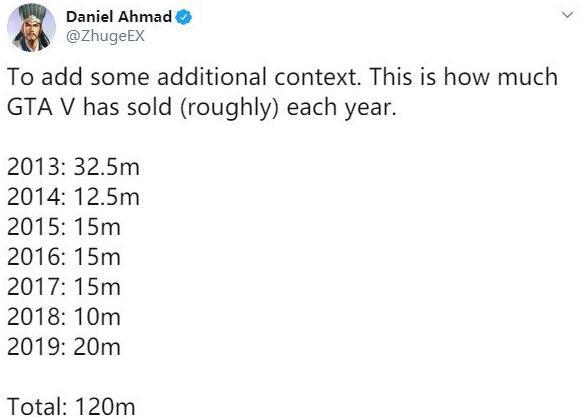
Task: Click the 2016: 15m entry
Action: coord(64,257)
